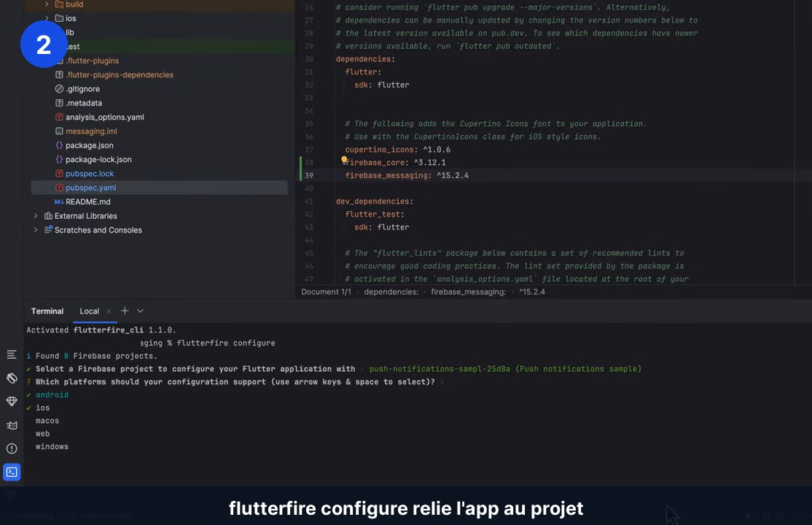Open the terminal sessions dropdown chevron
The image size is (812, 525).
pos(140,311)
